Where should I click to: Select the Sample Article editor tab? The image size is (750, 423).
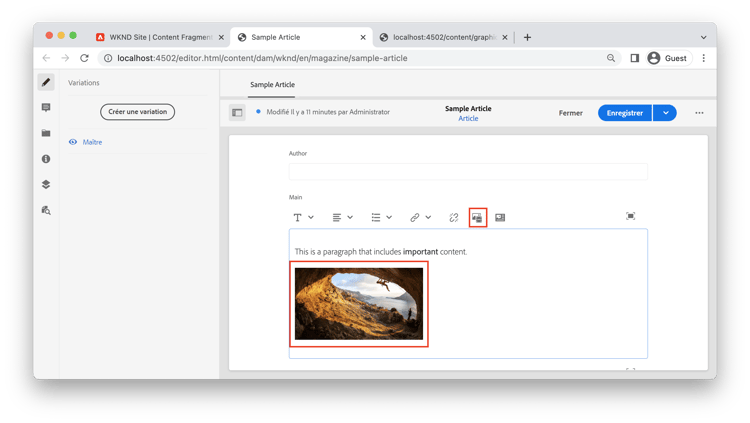pos(272,85)
